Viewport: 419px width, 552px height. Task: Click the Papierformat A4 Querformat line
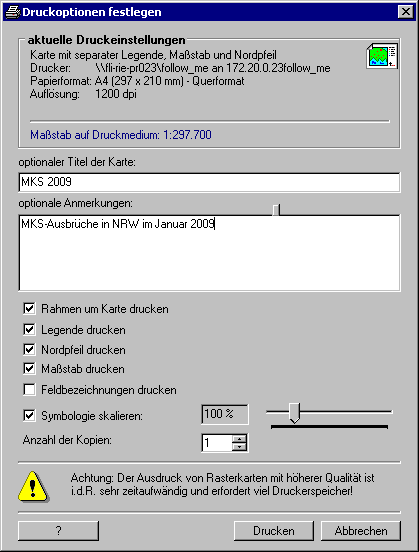137,81
